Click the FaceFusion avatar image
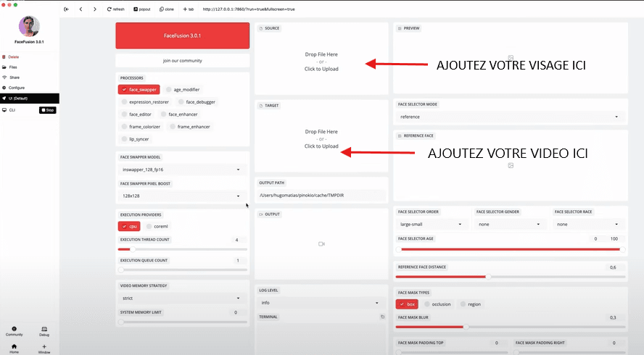The height and width of the screenshot is (355, 644). click(29, 26)
